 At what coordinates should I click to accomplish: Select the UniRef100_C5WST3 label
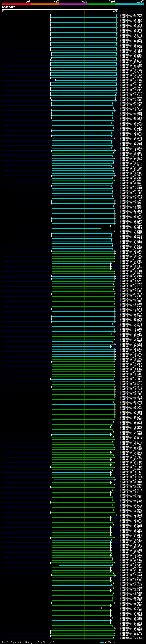131,60
